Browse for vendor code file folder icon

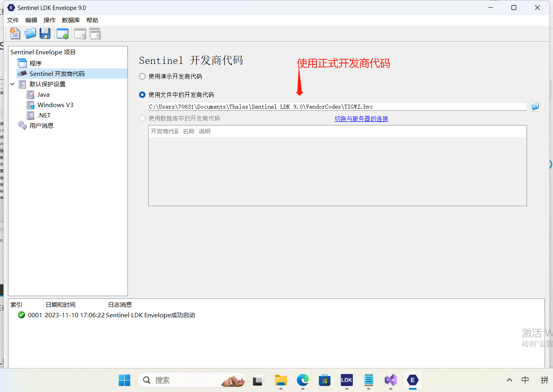(x=535, y=107)
